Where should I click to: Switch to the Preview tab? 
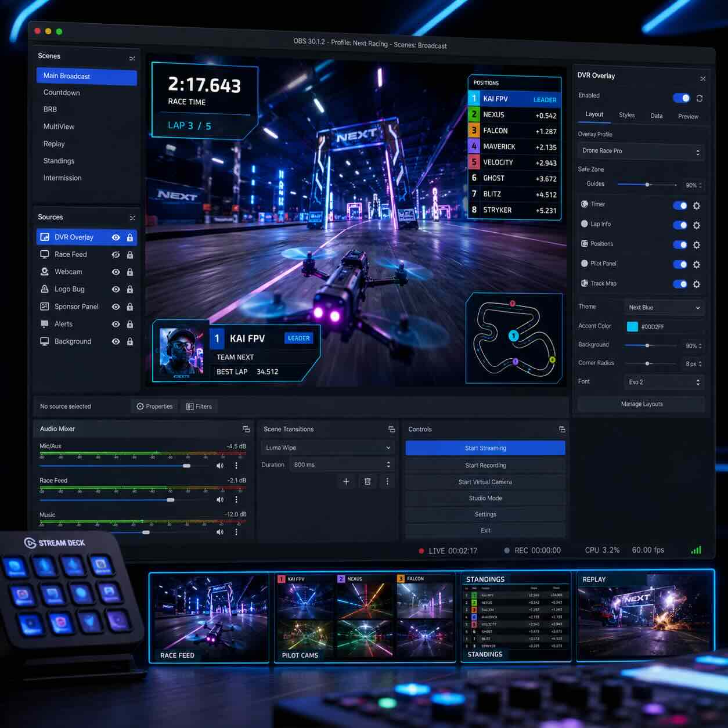tap(688, 116)
